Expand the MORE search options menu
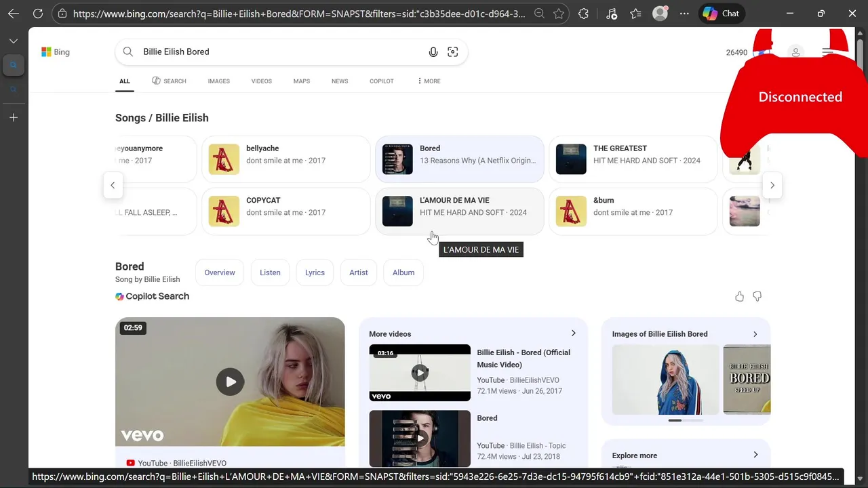 429,81
